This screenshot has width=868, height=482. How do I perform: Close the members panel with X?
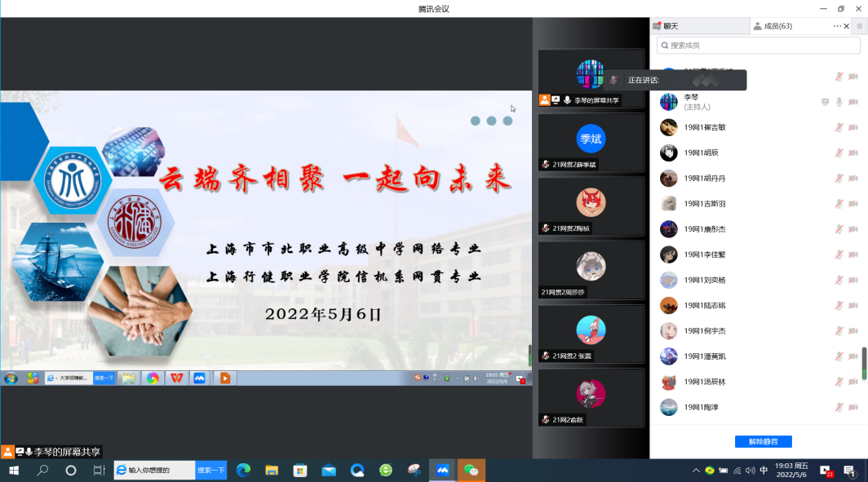click(847, 26)
